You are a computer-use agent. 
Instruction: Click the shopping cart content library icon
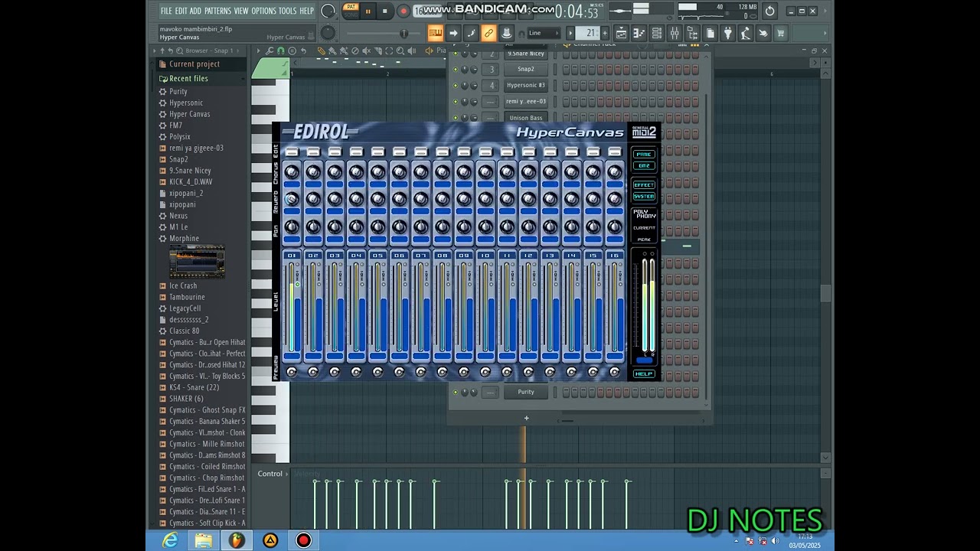pos(781,33)
